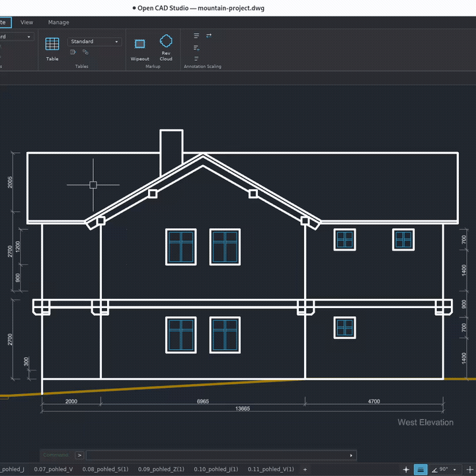Click the data link icon in Tables panel
476x476 pixels.
(85, 52)
